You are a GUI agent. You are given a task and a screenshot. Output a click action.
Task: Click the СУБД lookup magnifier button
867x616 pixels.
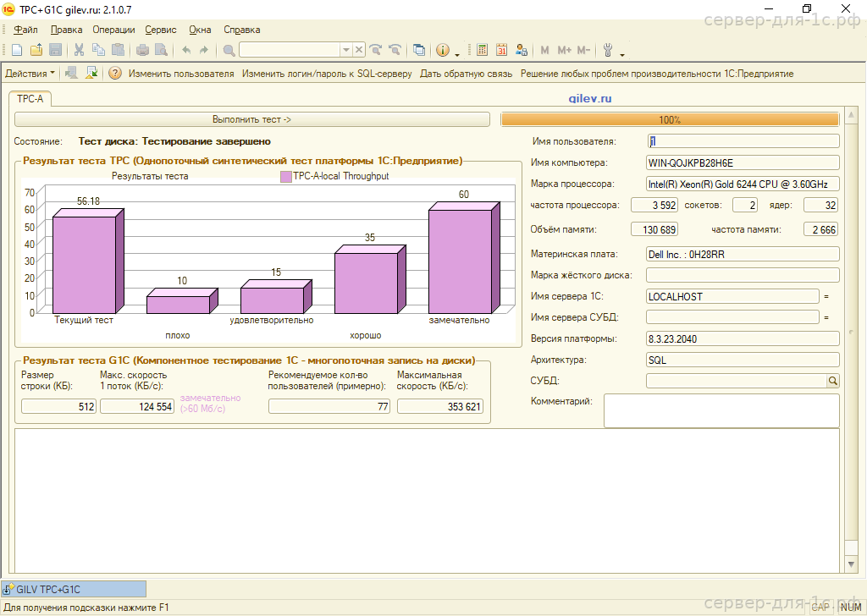pyautogui.click(x=832, y=382)
